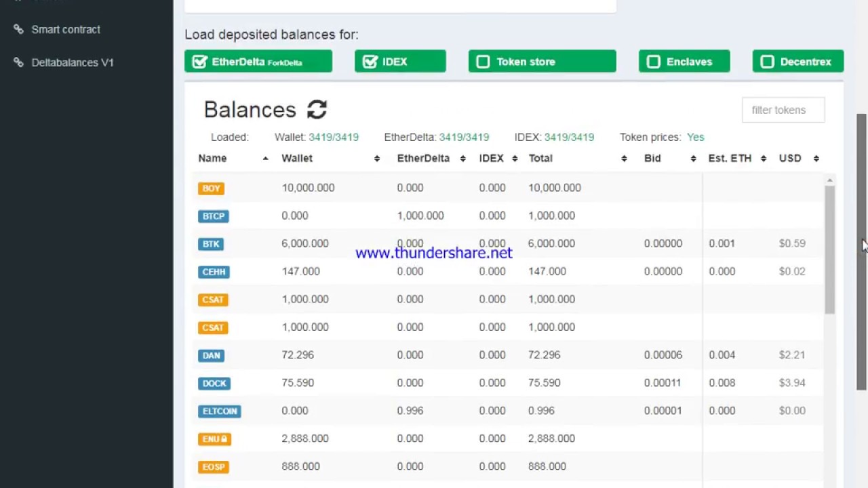Screen dimensions: 868x488
Task: Click the table's inner scrollbar thumb
Action: click(x=829, y=249)
